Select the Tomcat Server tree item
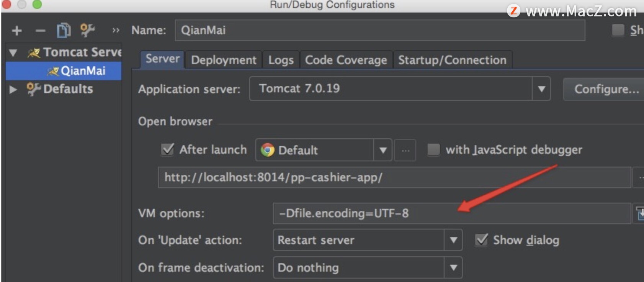Viewport: 644px width, 282px height. click(64, 52)
